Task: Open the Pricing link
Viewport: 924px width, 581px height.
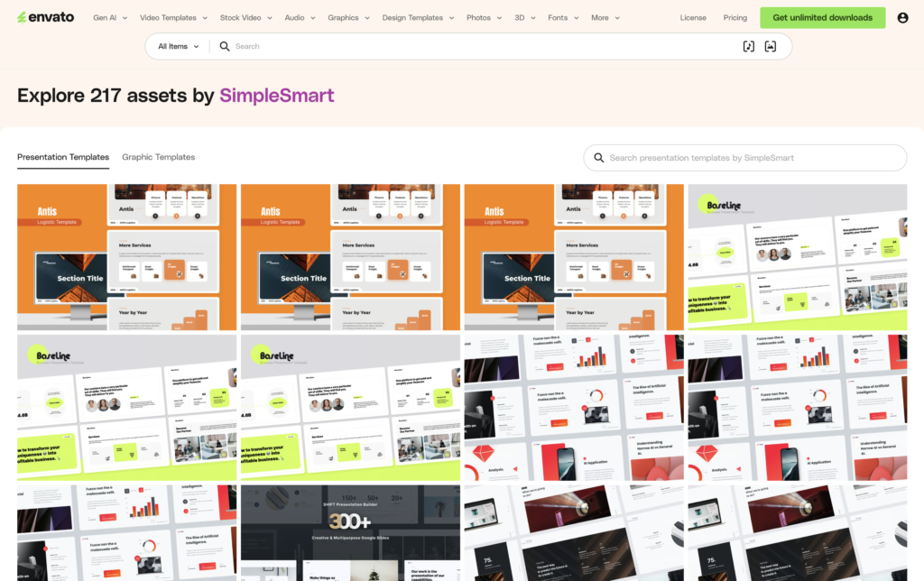Action: [x=735, y=17]
